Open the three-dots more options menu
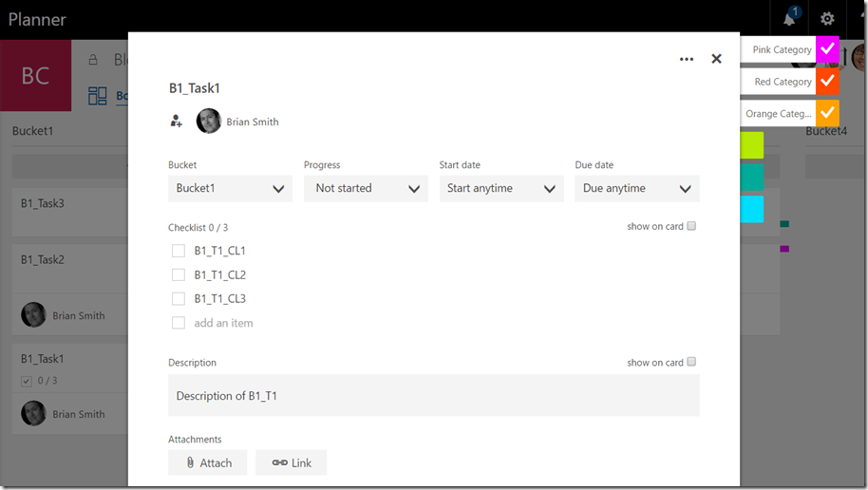 [687, 59]
